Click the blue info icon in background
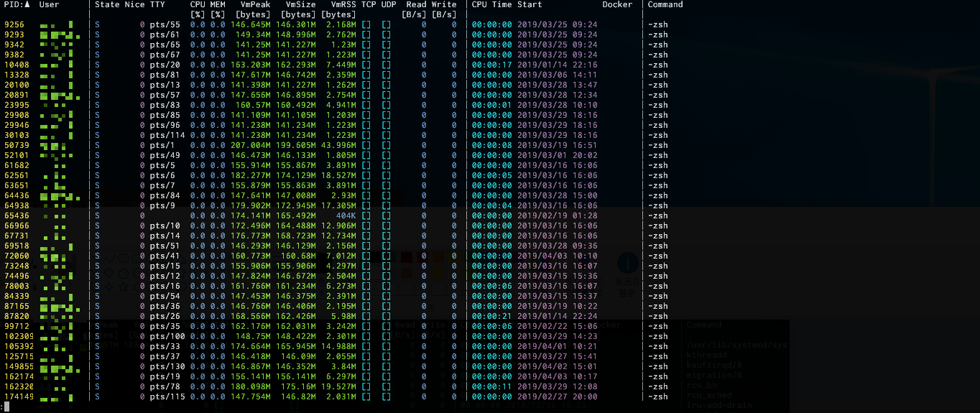980x413 pixels. pyautogui.click(x=627, y=263)
